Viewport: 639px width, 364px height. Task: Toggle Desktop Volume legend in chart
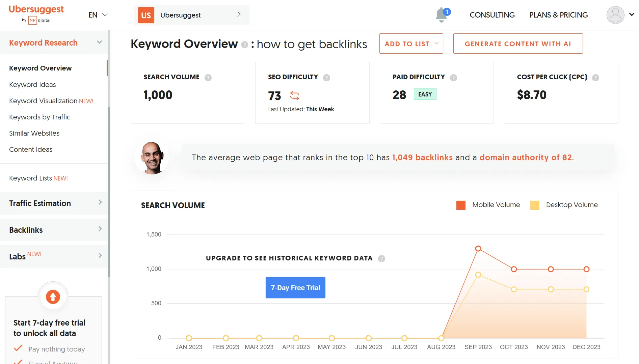point(564,205)
